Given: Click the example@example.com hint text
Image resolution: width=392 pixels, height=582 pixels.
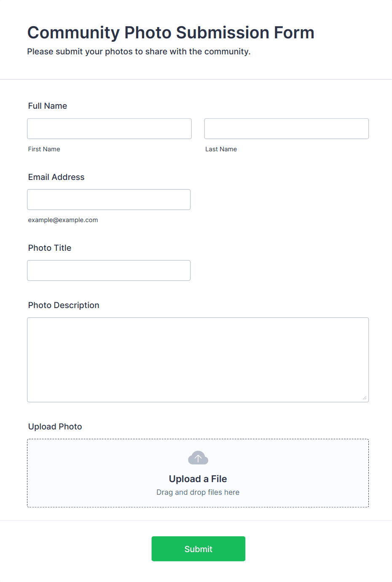Looking at the screenshot, I should click(63, 220).
